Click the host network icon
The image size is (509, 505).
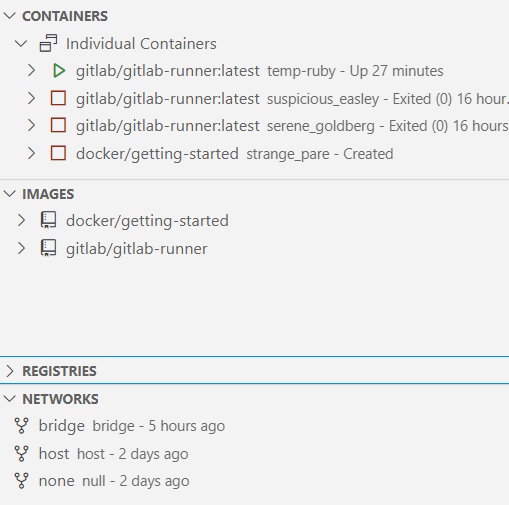point(21,454)
